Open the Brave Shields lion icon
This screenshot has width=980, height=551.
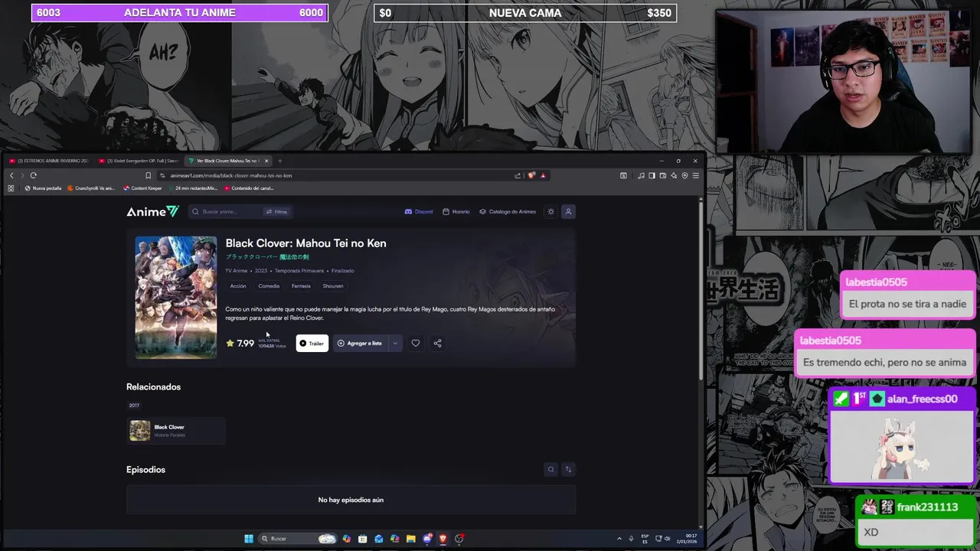(531, 176)
